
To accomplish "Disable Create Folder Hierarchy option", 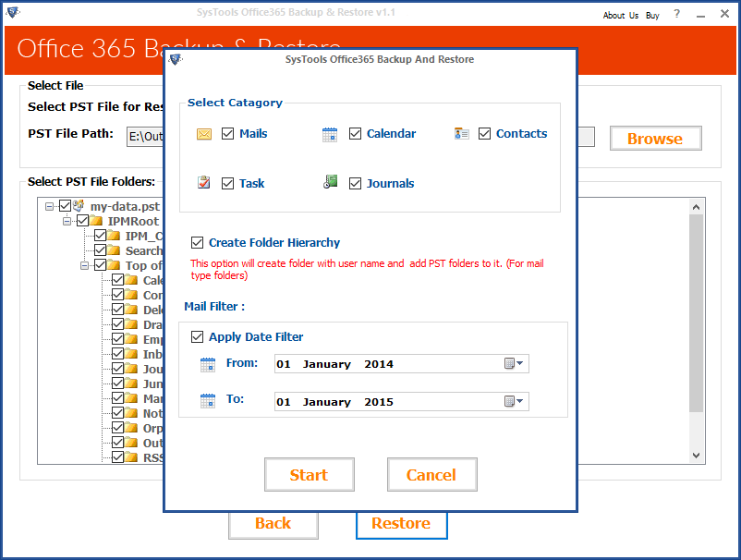I will [x=197, y=243].
